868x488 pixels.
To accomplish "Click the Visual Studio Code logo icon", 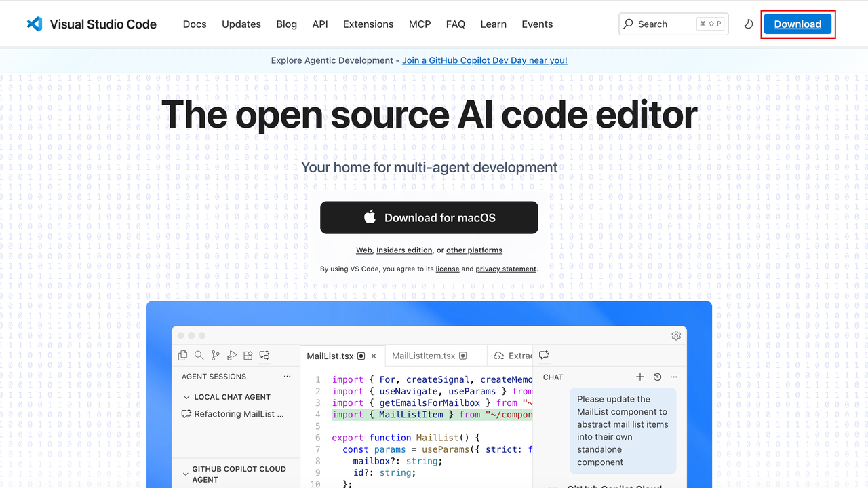I will tap(34, 24).
